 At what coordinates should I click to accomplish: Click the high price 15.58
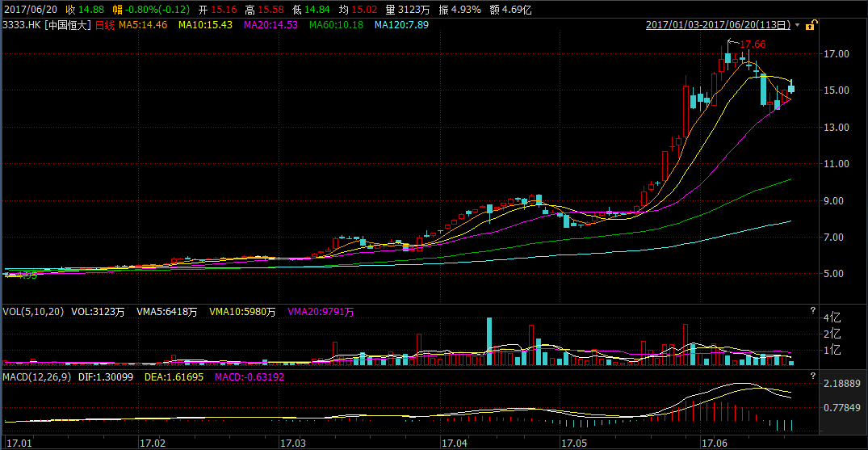(x=270, y=10)
